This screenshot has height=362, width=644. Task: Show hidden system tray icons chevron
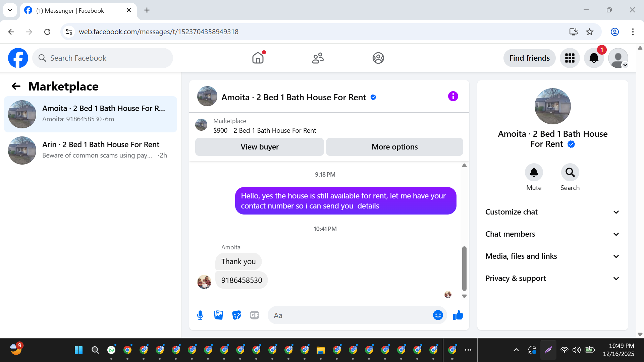516,350
